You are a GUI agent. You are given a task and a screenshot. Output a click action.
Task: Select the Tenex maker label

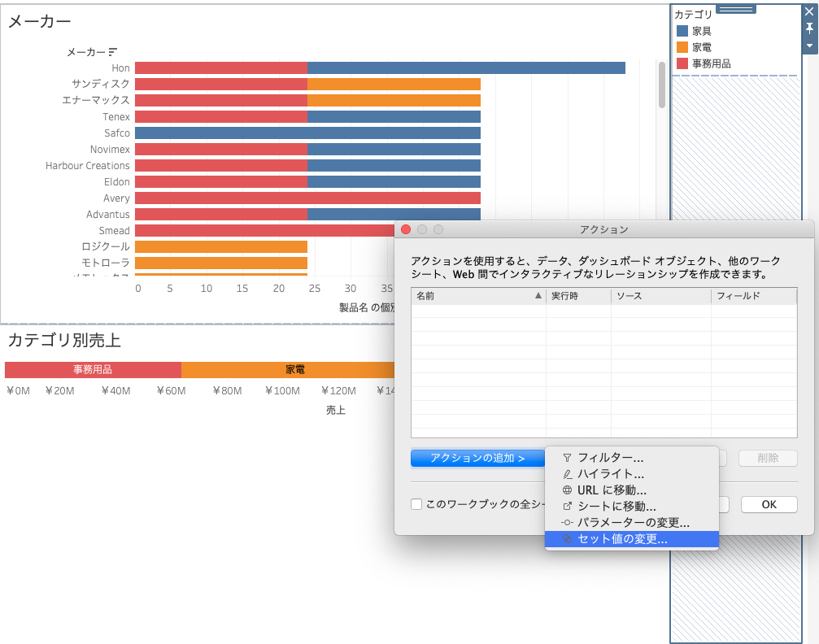point(116,116)
